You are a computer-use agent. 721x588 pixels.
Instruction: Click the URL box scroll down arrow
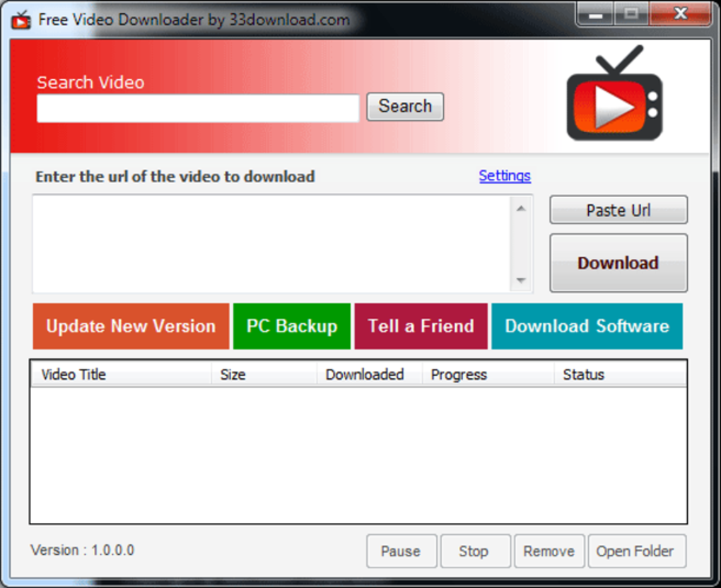pyautogui.click(x=521, y=280)
